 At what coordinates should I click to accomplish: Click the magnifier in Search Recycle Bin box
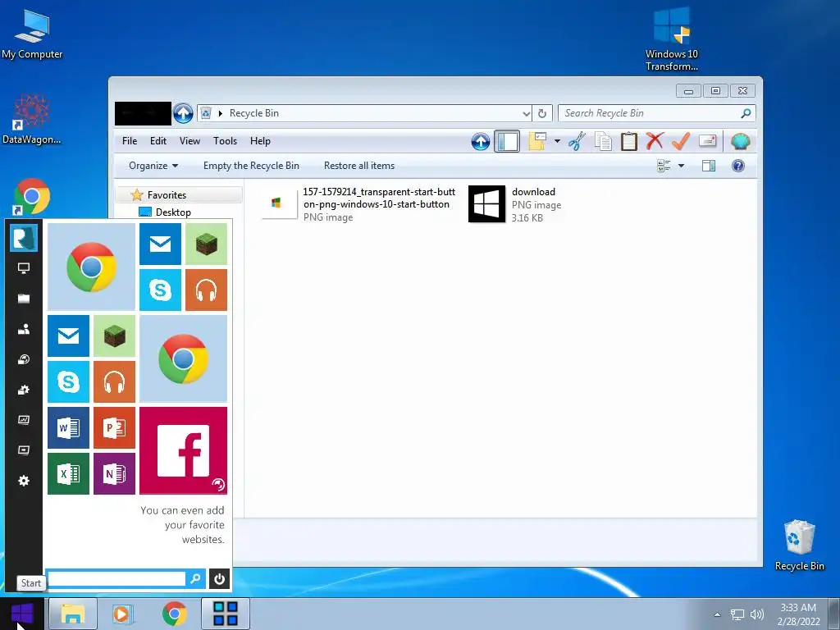746,113
